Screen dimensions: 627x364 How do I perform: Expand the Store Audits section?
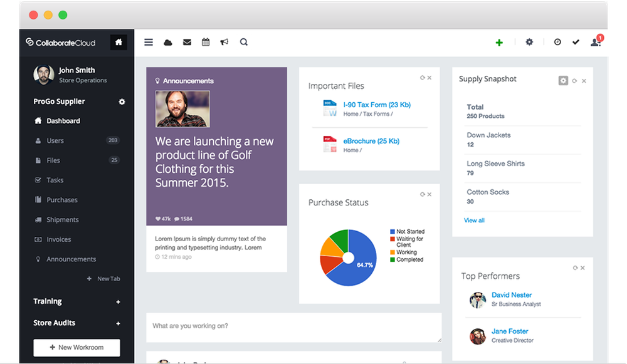119,323
